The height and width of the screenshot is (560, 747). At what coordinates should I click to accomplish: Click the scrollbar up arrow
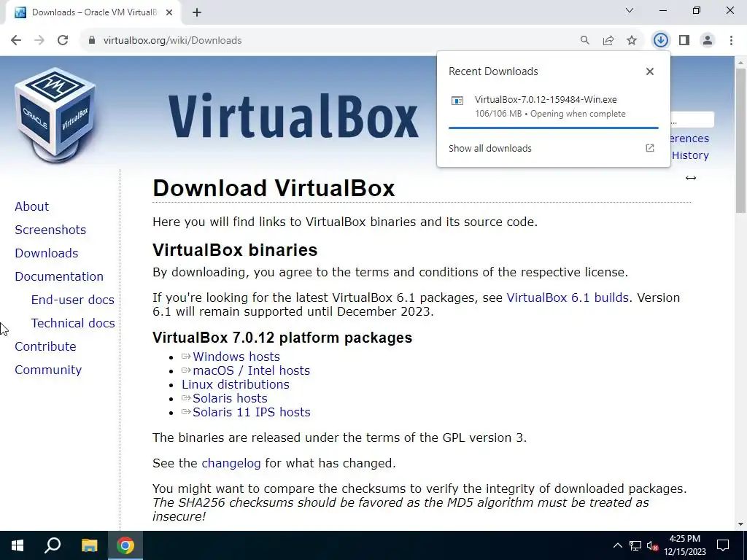[x=741, y=63]
